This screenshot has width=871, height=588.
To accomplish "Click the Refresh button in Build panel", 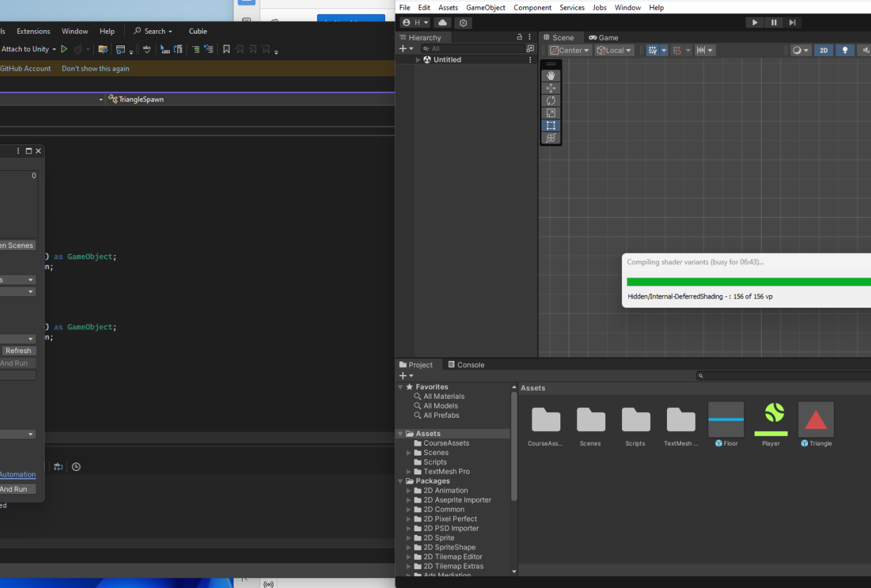I will click(18, 350).
